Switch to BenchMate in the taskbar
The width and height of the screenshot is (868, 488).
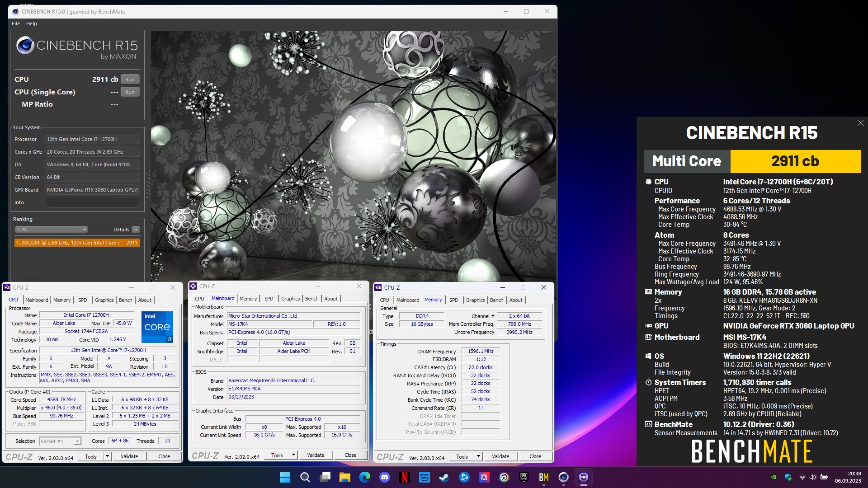pos(543,477)
